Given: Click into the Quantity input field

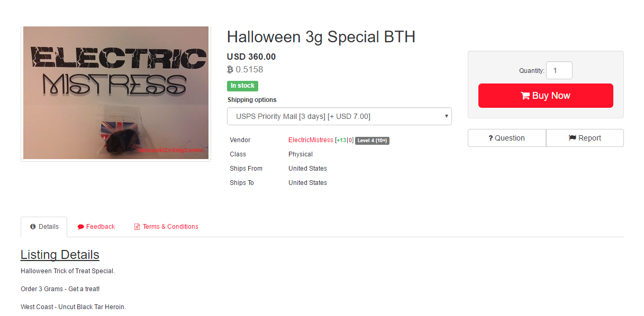Looking at the screenshot, I should tap(559, 70).
